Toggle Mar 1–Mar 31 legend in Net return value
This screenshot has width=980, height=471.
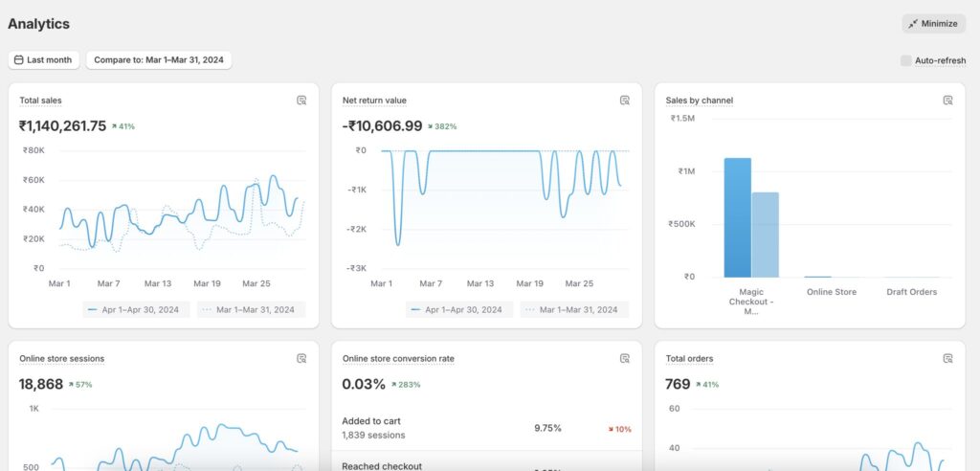pyautogui.click(x=575, y=310)
